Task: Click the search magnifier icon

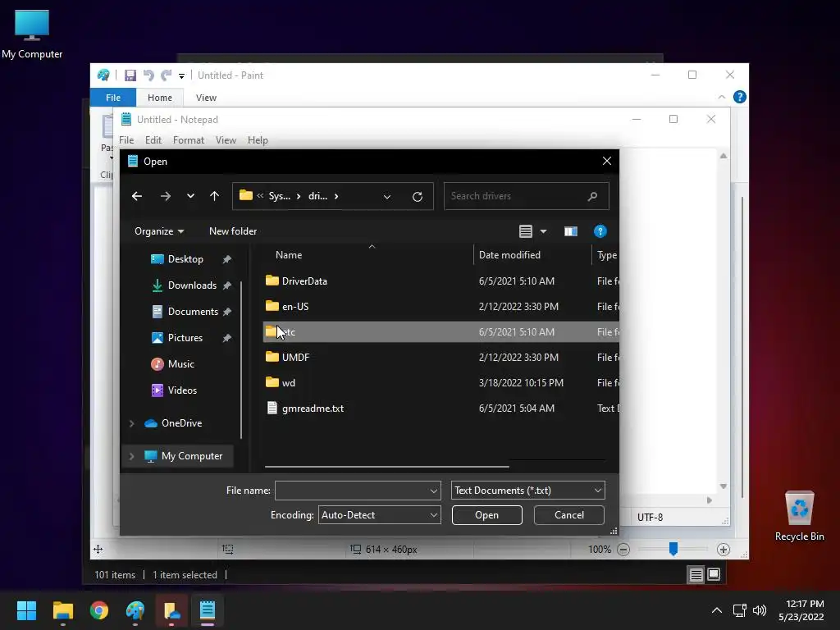Action: 592,196
